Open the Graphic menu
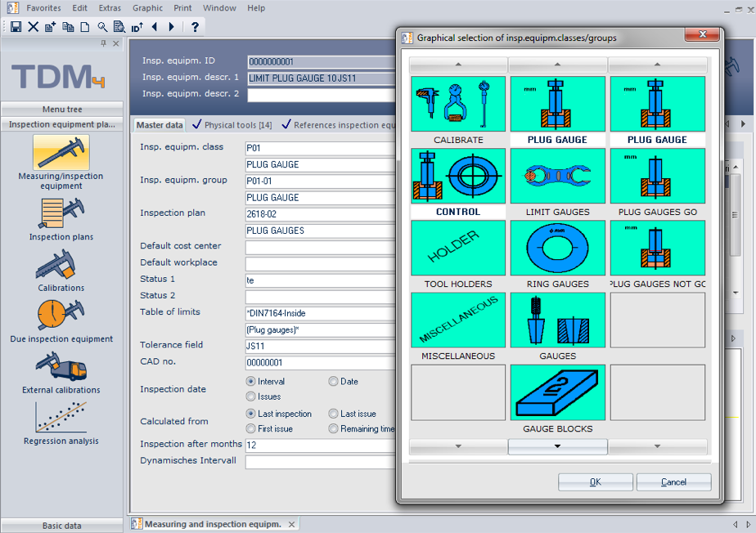Image resolution: width=756 pixels, height=533 pixels. click(147, 8)
